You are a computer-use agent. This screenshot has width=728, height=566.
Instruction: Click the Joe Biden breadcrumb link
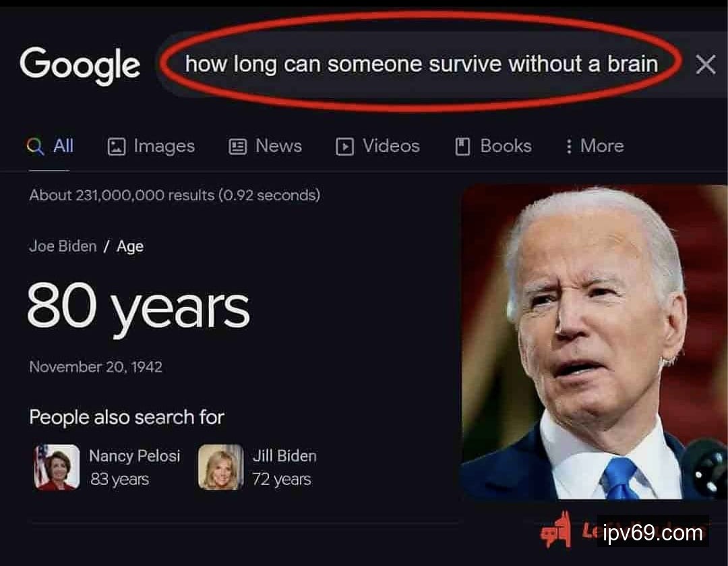click(63, 246)
